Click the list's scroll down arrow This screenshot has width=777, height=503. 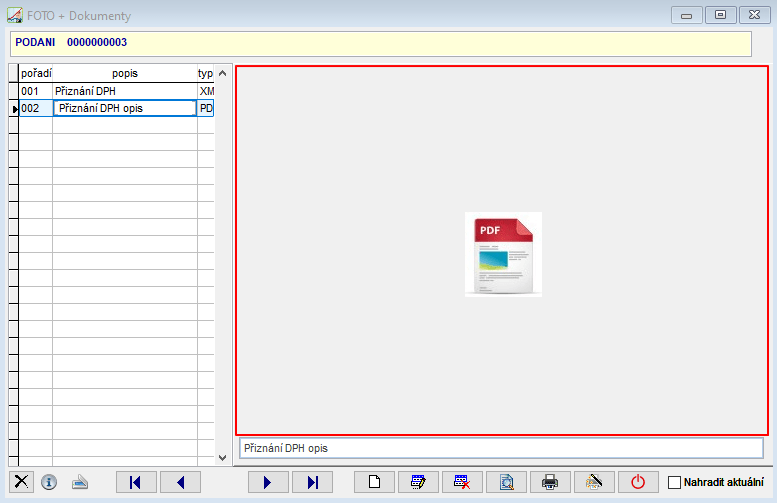(222, 458)
